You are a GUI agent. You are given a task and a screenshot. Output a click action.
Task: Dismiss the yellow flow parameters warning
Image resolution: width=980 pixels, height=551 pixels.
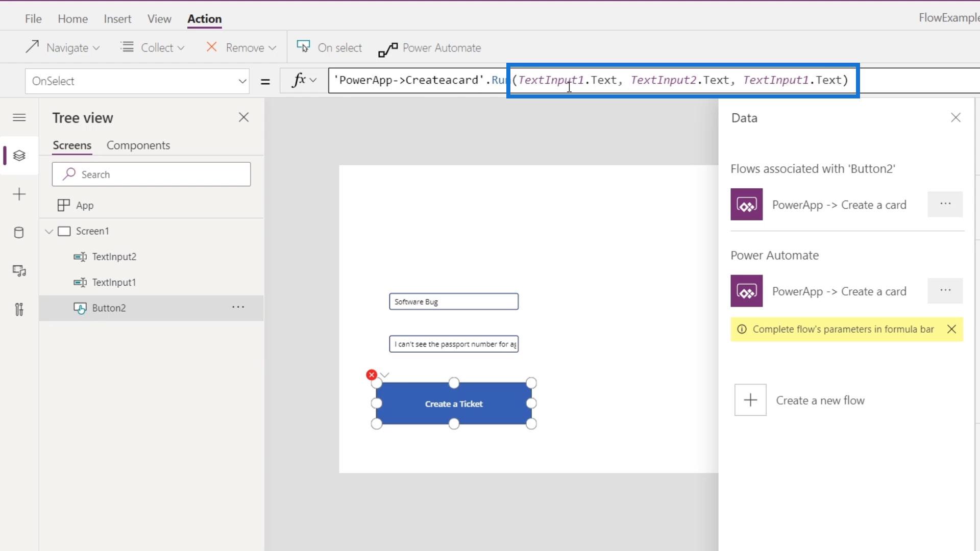pos(951,329)
